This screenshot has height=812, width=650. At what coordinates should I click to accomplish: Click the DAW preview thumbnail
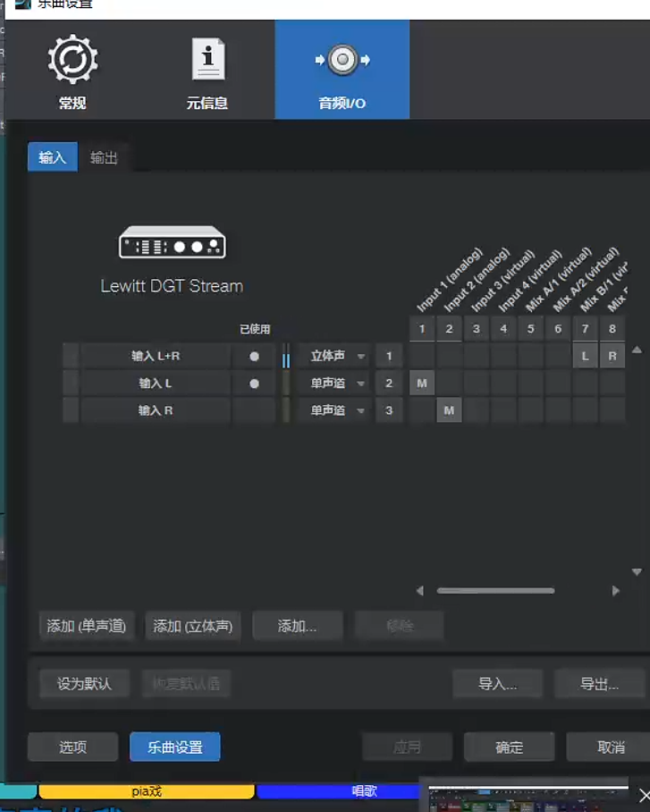528,799
